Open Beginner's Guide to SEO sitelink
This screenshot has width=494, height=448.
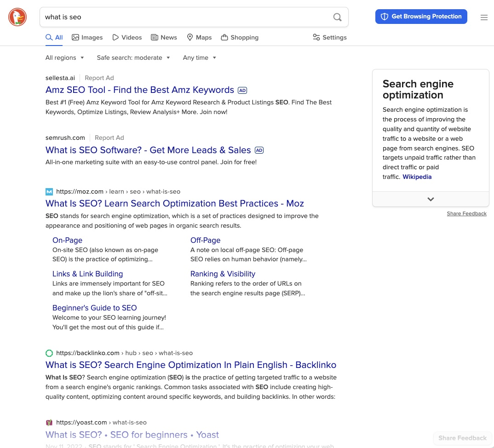click(x=94, y=308)
